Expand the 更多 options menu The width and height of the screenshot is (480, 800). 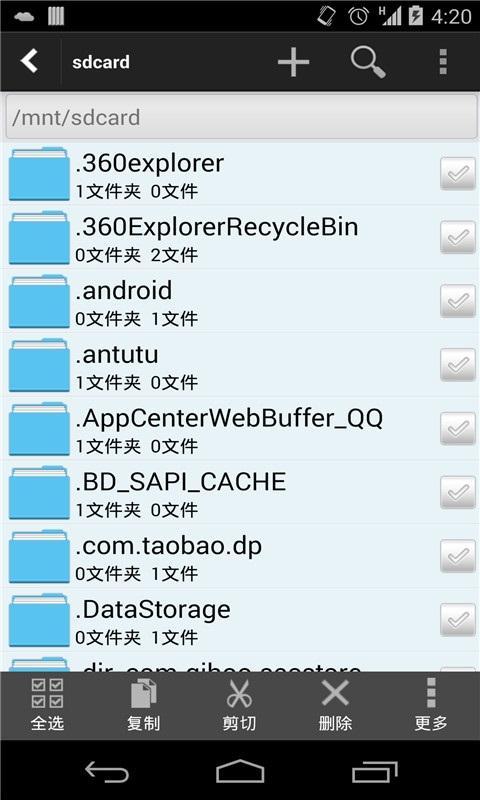pos(431,705)
